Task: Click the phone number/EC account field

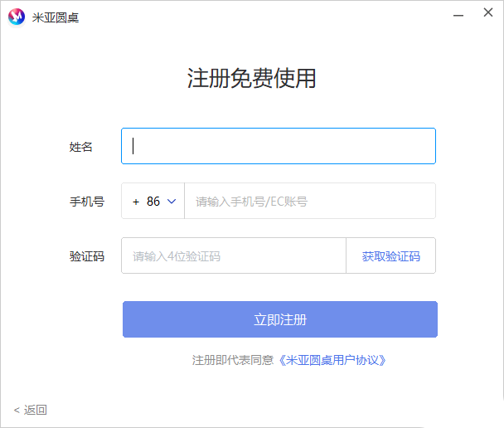Action: 309,201
